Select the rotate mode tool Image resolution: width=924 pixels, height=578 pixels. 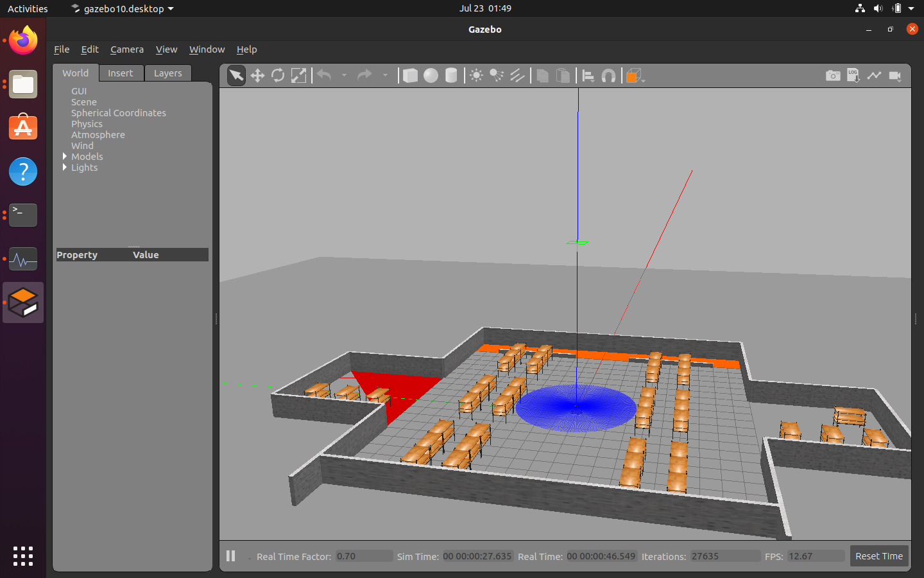click(278, 76)
